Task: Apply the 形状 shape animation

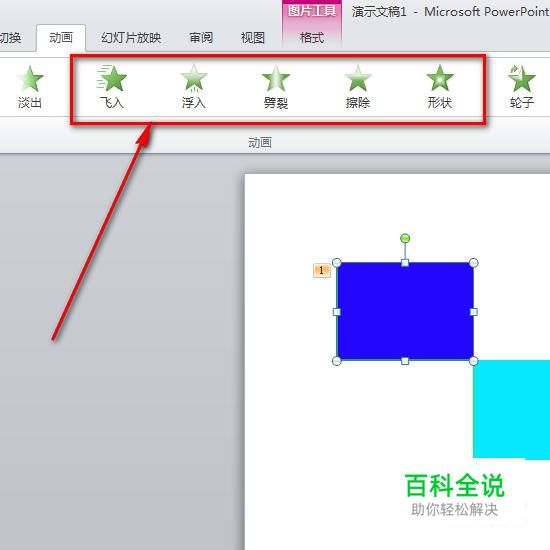Action: click(440, 87)
